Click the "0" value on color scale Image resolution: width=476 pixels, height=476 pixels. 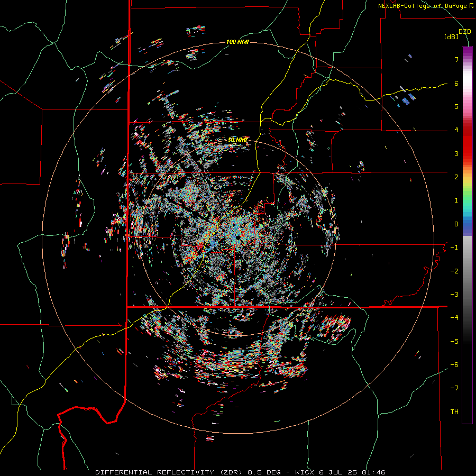pos(456,224)
